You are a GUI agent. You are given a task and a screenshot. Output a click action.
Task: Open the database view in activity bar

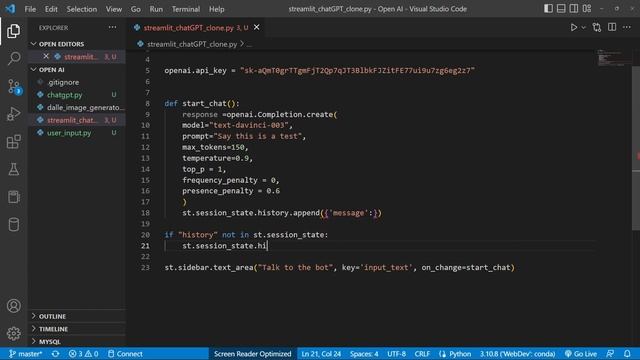pos(13,224)
